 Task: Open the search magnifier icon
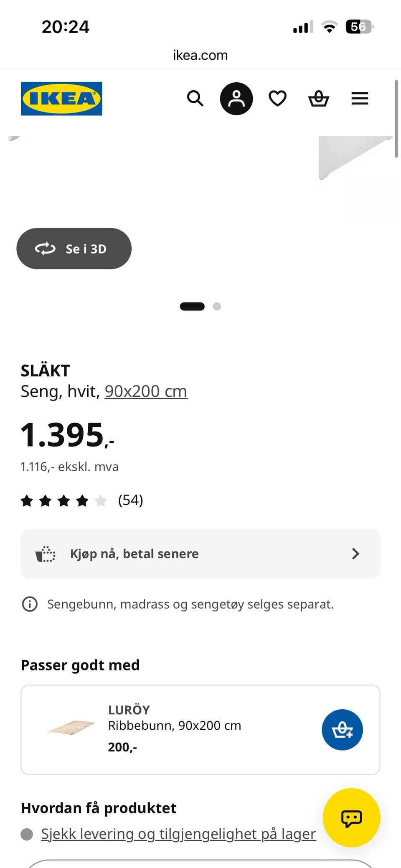[x=195, y=99]
